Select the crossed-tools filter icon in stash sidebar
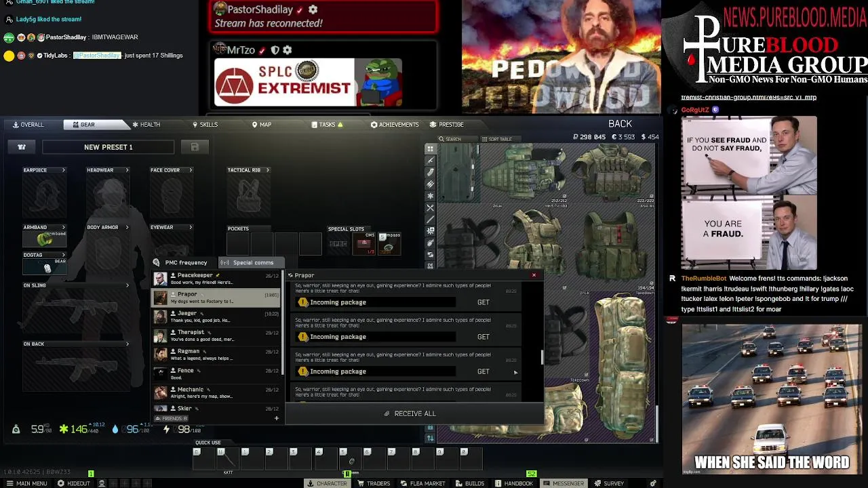The width and height of the screenshot is (868, 488). [430, 207]
